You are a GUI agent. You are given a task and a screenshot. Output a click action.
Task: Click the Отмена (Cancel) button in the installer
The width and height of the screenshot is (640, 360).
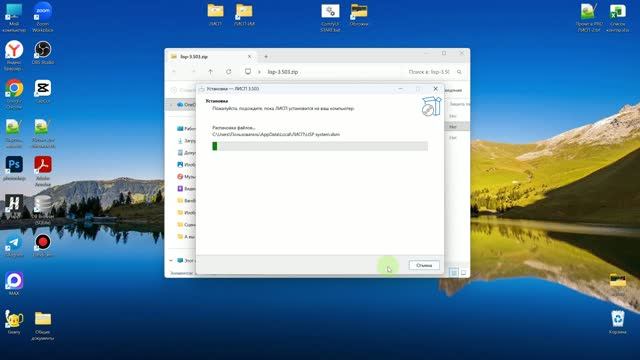tap(424, 265)
